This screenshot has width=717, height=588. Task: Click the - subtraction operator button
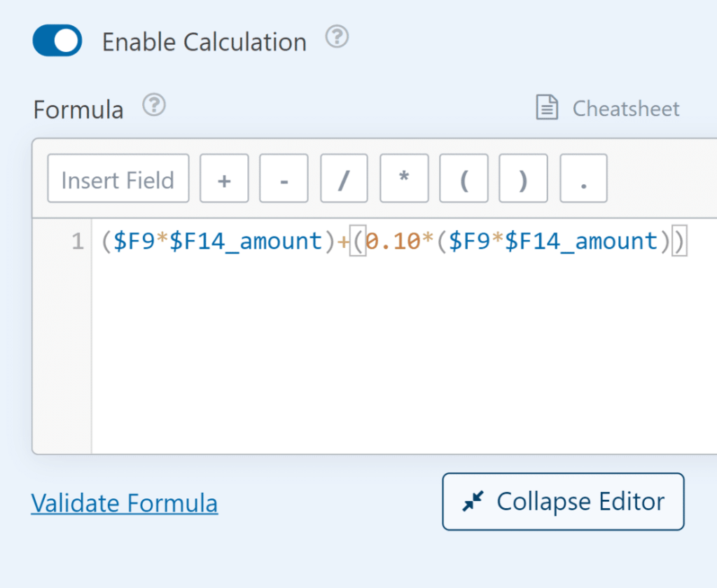click(284, 178)
